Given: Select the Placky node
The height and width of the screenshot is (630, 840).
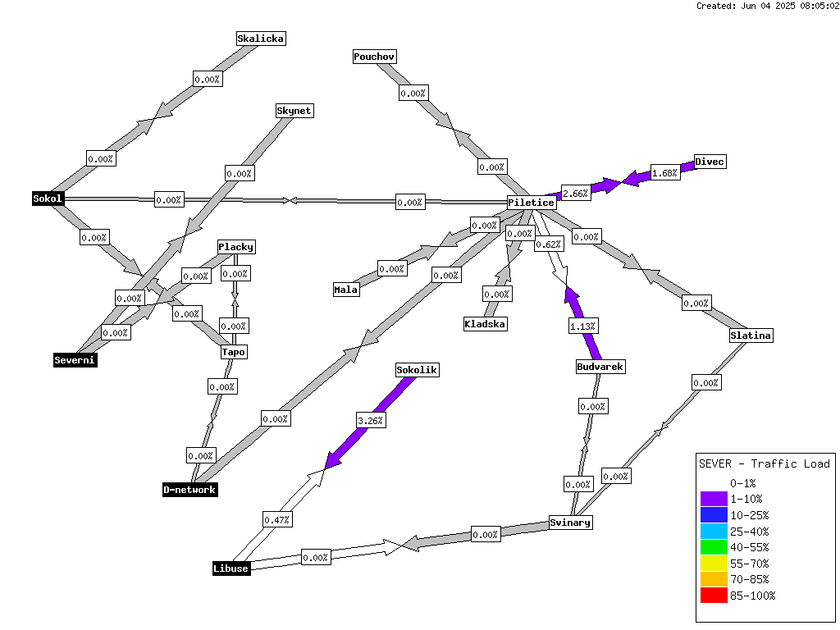Looking at the screenshot, I should pyautogui.click(x=236, y=247).
